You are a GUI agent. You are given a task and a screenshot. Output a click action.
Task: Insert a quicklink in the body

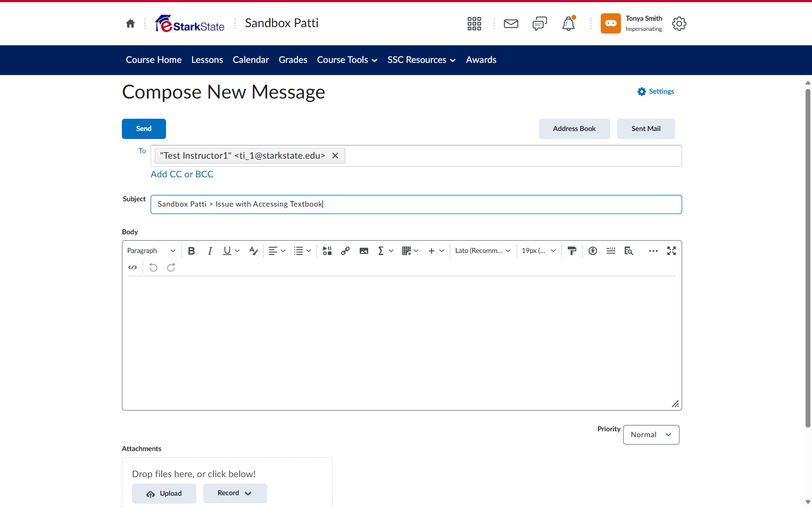(345, 251)
